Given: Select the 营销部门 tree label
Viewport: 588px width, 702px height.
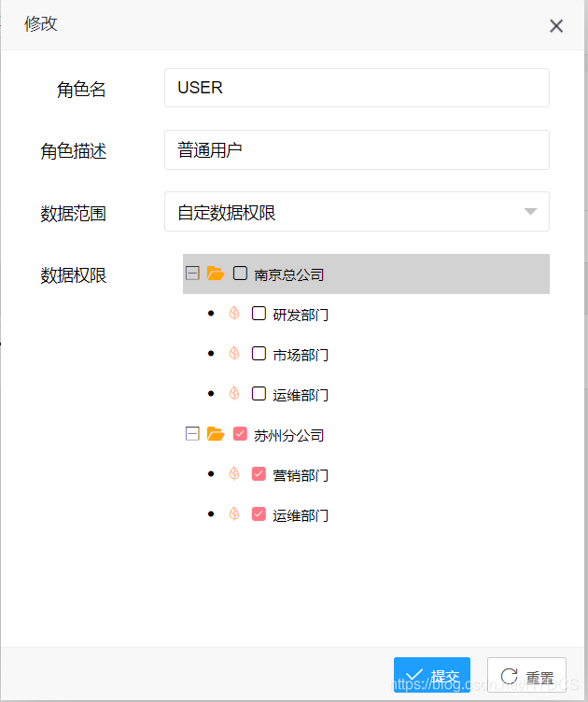Looking at the screenshot, I should (301, 475).
